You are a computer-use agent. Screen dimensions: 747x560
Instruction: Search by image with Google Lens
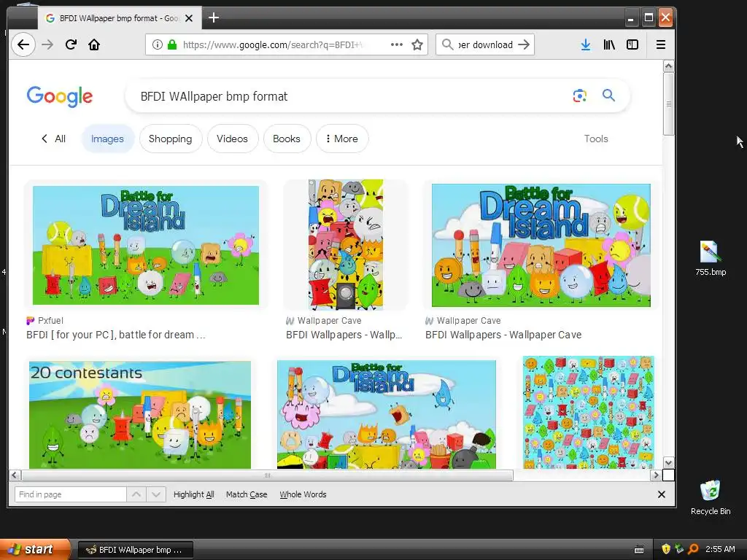coord(579,96)
